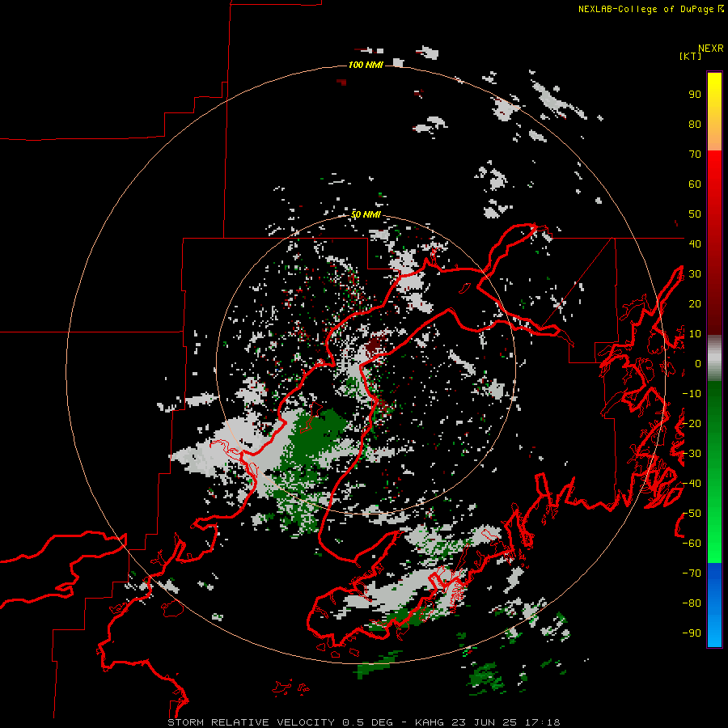
Task: Click the 90 value on the velocity scale
Action: point(695,95)
